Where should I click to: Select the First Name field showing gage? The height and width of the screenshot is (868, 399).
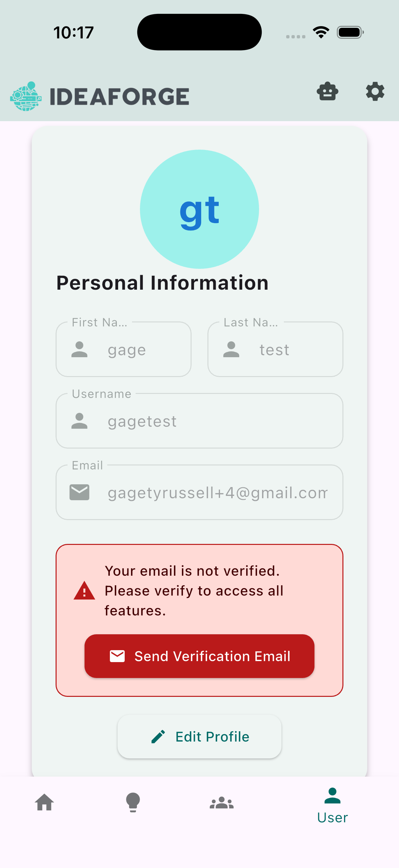123,350
